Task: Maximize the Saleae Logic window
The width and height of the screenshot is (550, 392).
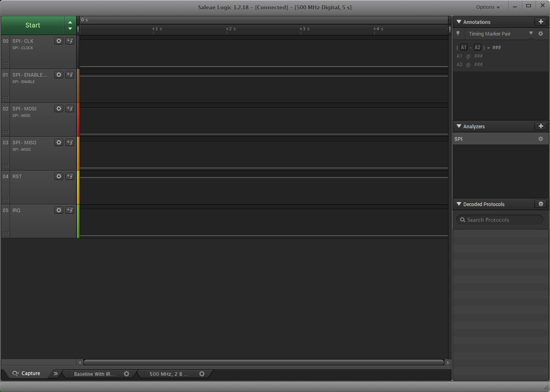Action: pos(529,6)
